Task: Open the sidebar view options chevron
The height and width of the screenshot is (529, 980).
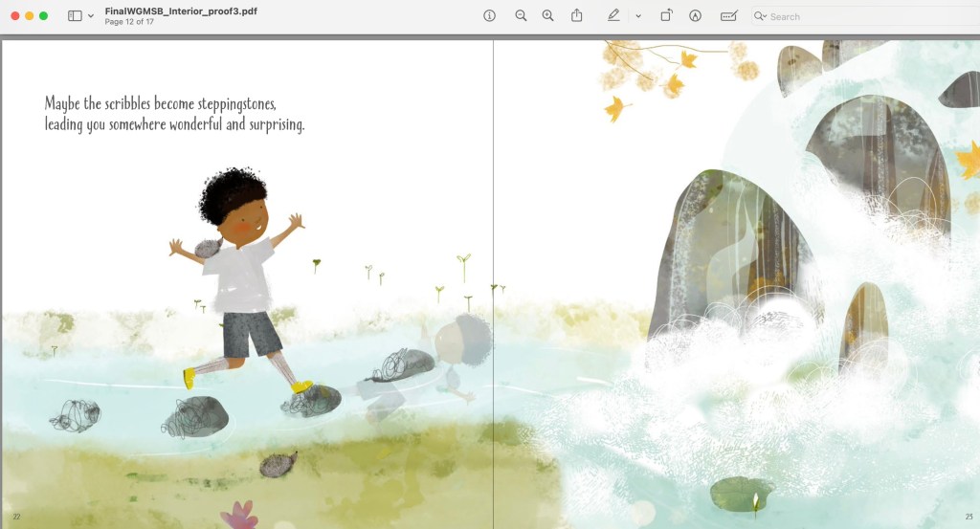Action: click(x=91, y=16)
